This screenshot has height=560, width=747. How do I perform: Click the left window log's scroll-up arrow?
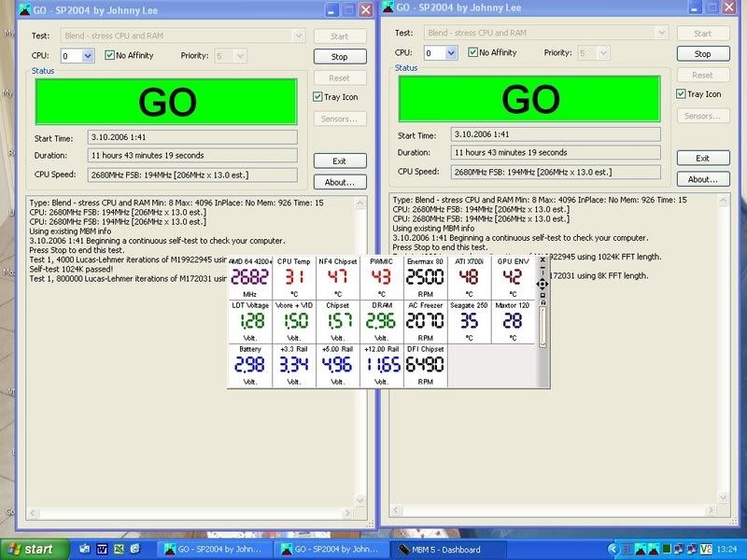click(360, 203)
